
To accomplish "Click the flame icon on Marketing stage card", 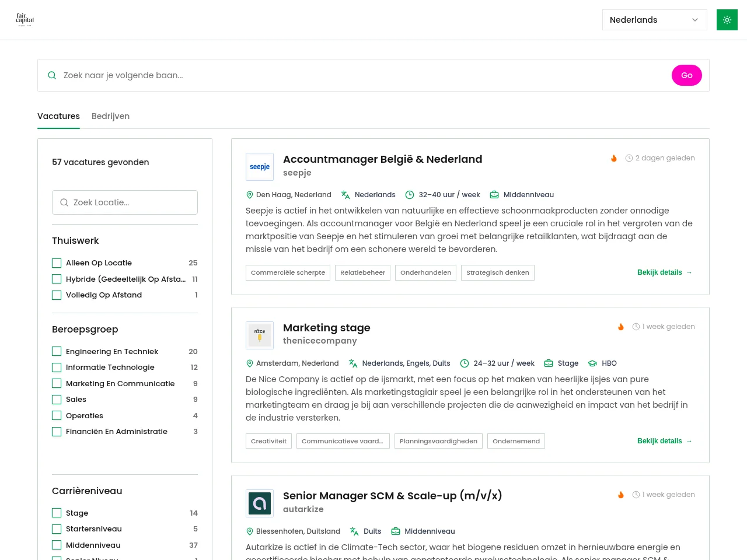I will click(621, 327).
